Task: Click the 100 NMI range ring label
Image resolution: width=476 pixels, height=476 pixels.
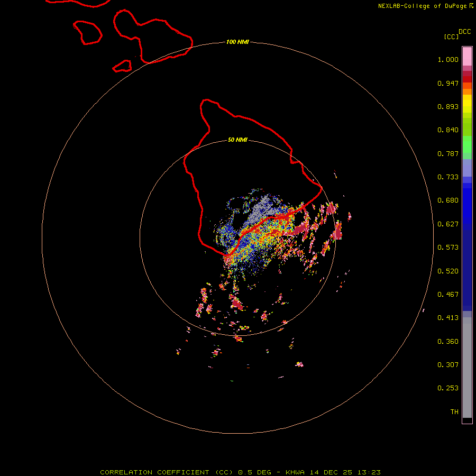Action: coord(237,42)
